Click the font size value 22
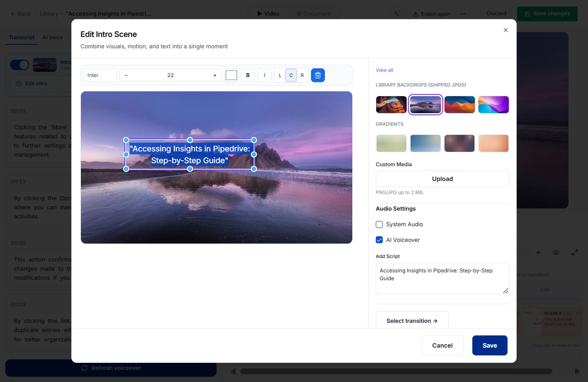Screen dimensions: 588x382 170,75
